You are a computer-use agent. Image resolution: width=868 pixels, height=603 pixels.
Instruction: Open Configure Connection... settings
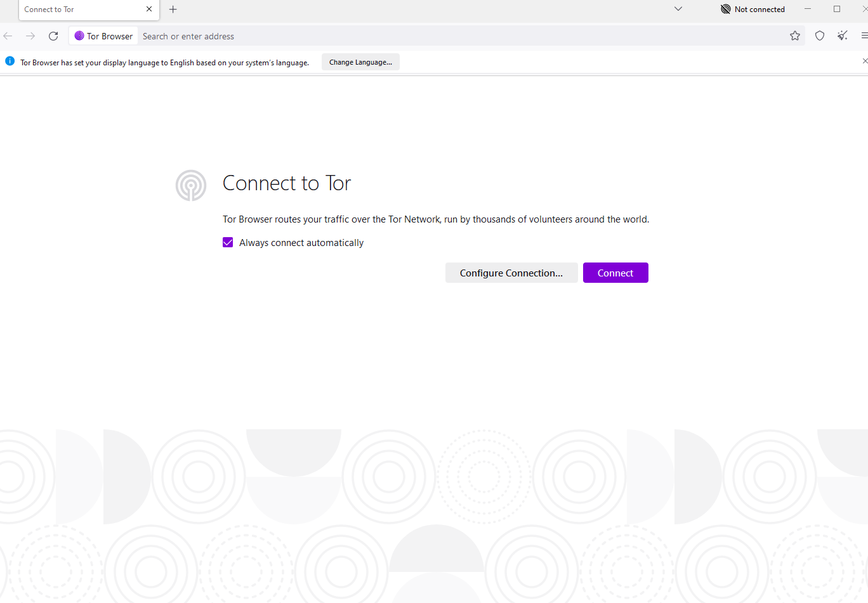[511, 273]
